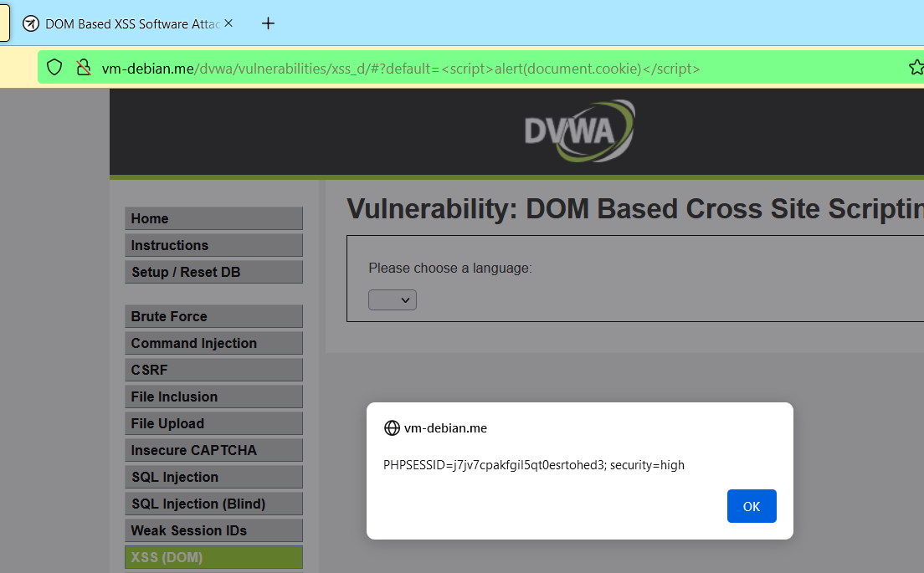This screenshot has width=924, height=573.
Task: Open the File Upload page
Action: (214, 423)
